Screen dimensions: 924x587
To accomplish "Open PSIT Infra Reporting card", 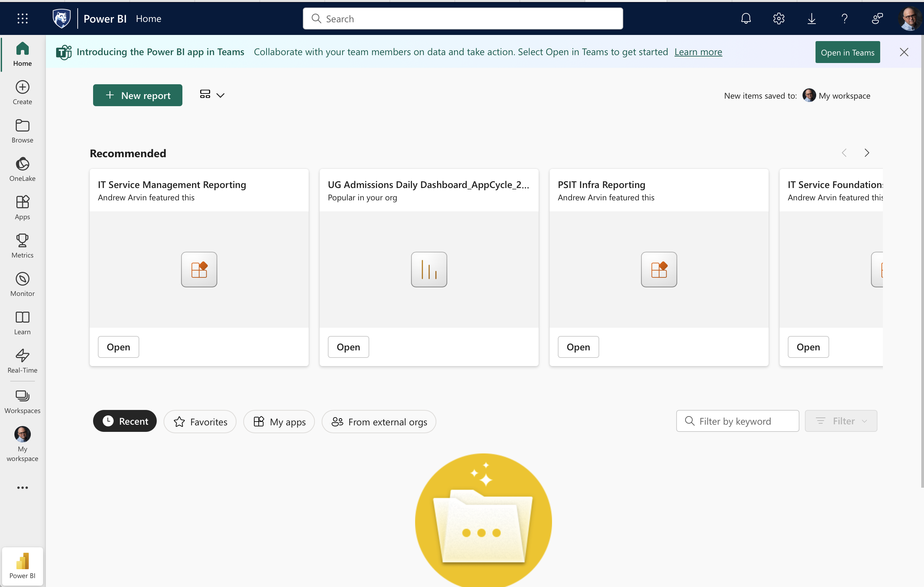I will (x=578, y=347).
